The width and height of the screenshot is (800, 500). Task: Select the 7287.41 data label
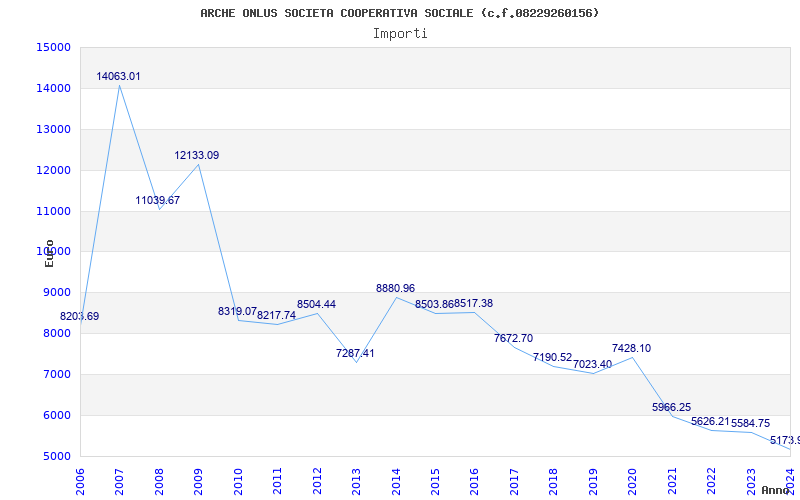pos(355,353)
